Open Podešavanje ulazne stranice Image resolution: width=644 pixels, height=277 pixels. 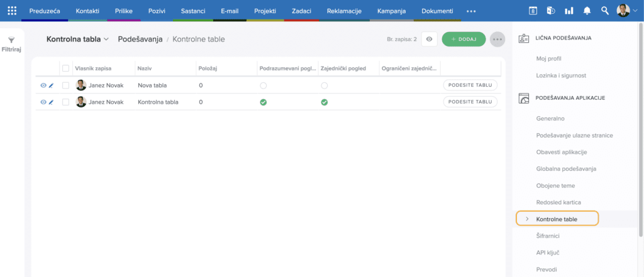(x=575, y=136)
